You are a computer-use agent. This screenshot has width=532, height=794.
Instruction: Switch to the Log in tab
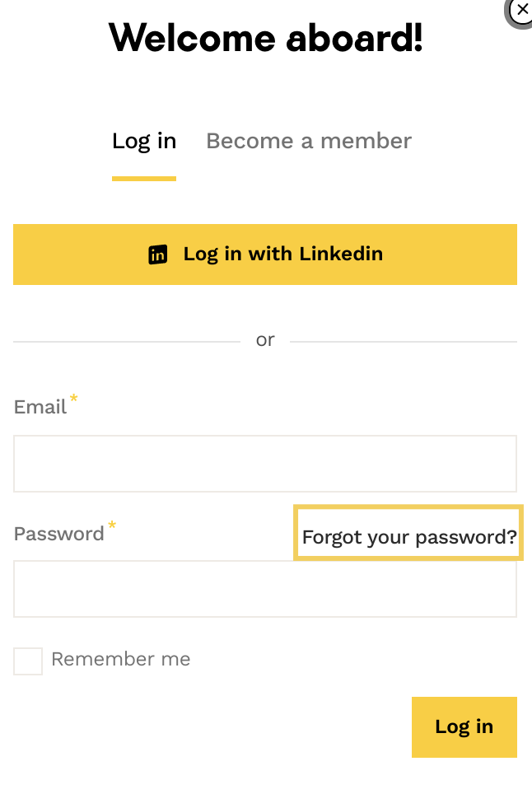(144, 142)
